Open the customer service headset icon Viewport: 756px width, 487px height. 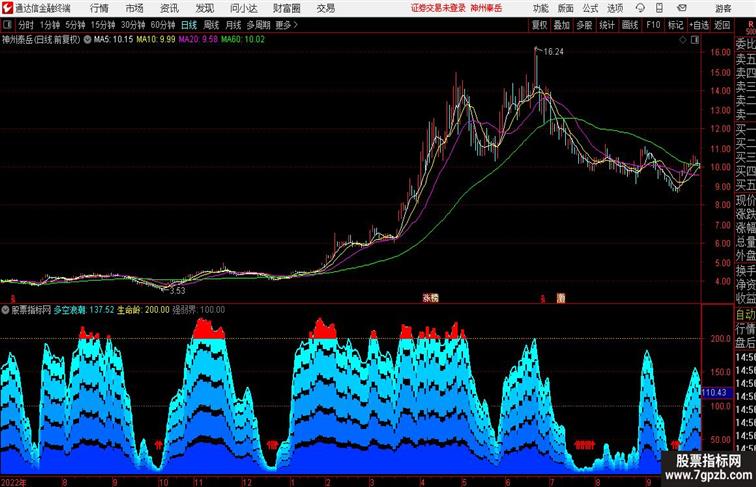click(640, 8)
